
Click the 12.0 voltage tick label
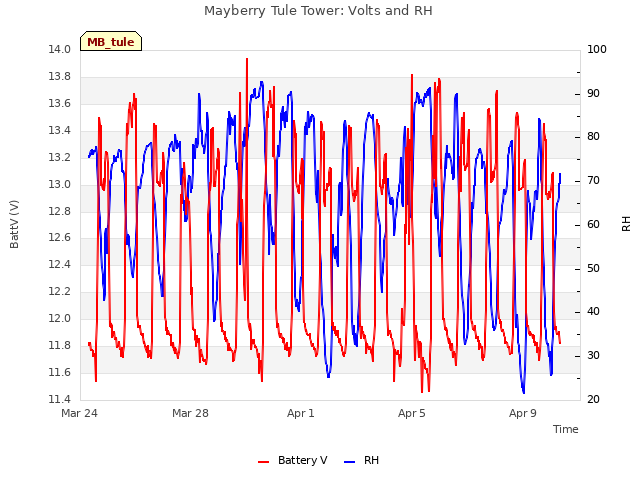tap(60, 318)
